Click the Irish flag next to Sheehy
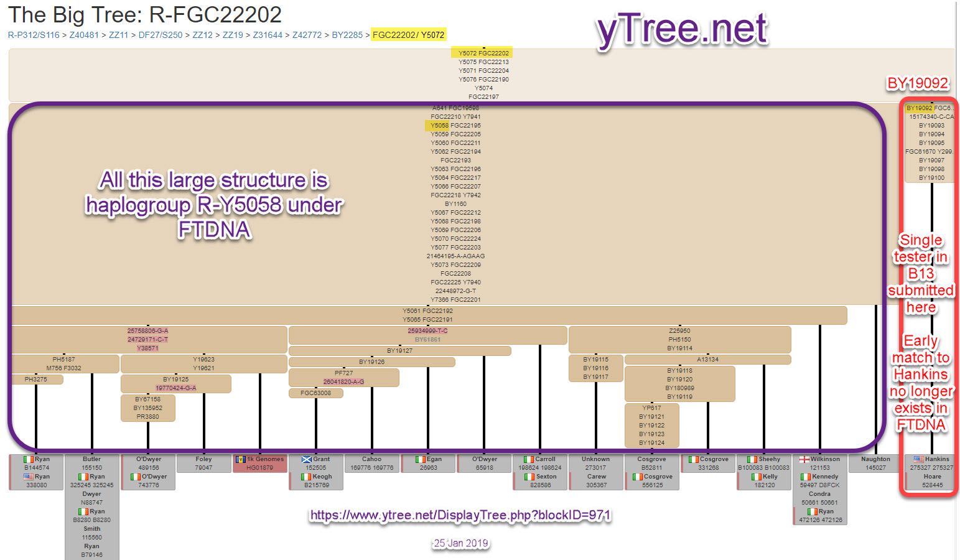This screenshot has height=560, width=960. [752, 459]
